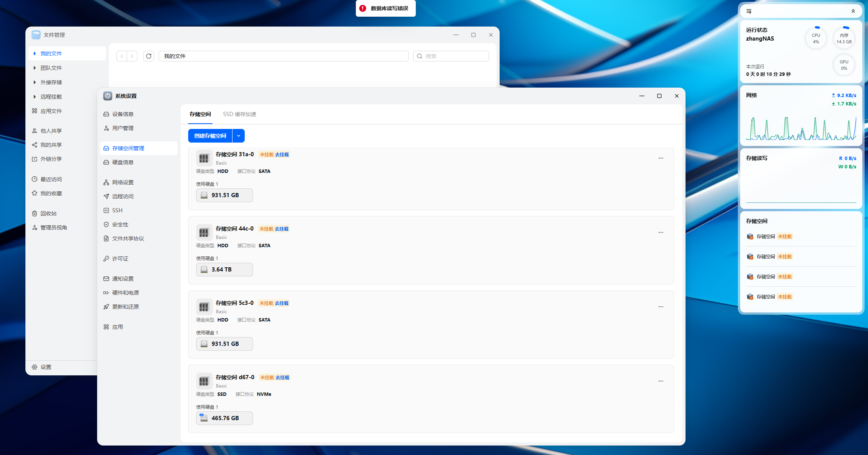Open more options for 存储空间 d67-0

(661, 381)
